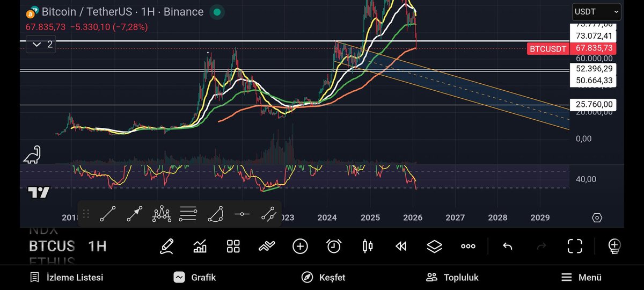Undo the last chart action
Screen dimensions: 644x290
(x=507, y=247)
